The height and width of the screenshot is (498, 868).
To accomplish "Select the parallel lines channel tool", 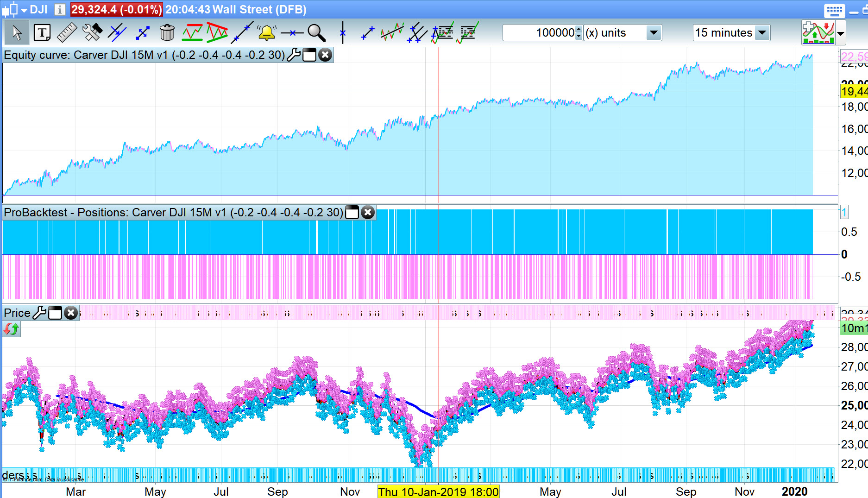I will [117, 33].
